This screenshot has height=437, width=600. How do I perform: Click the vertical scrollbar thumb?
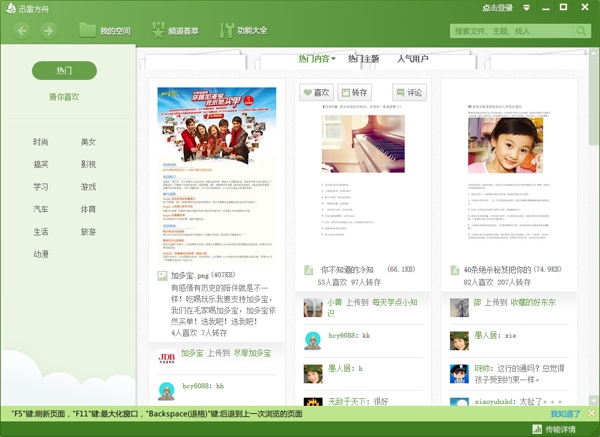point(594,101)
